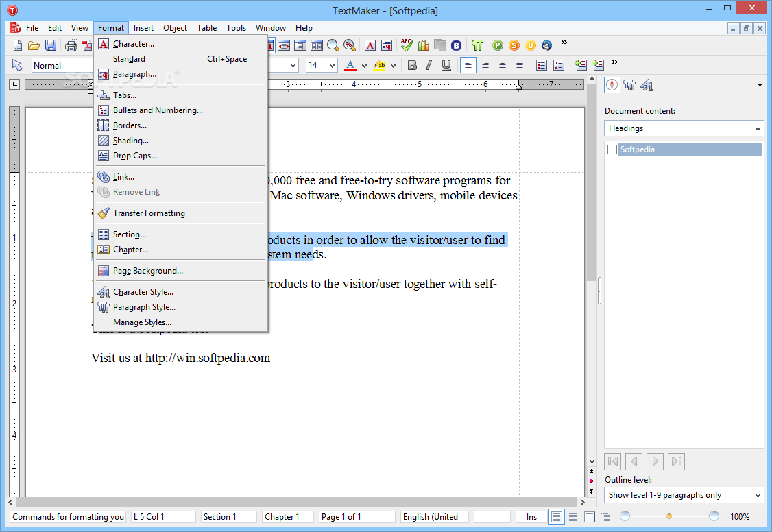Image resolution: width=772 pixels, height=532 pixels.
Task: Open character formatting red A toolbar icon
Action: tap(370, 46)
